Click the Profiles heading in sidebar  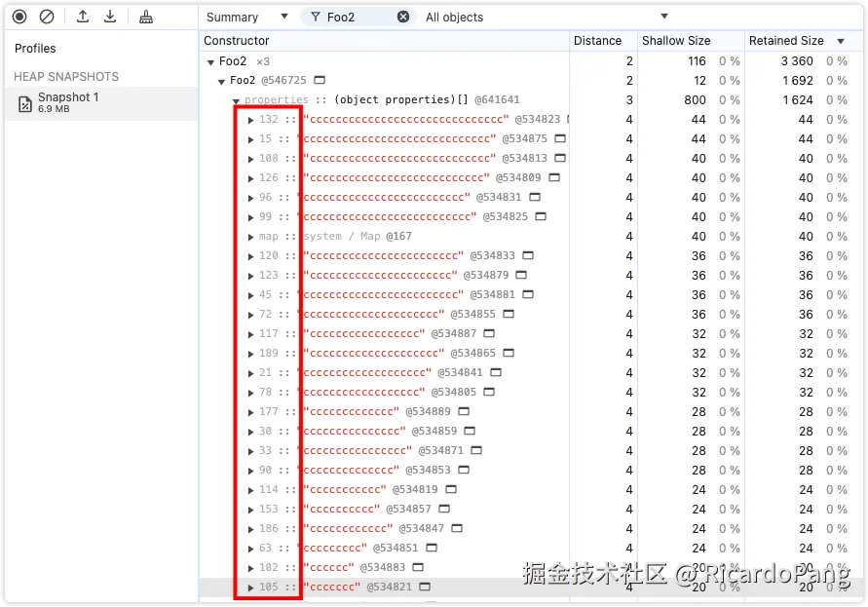[35, 48]
